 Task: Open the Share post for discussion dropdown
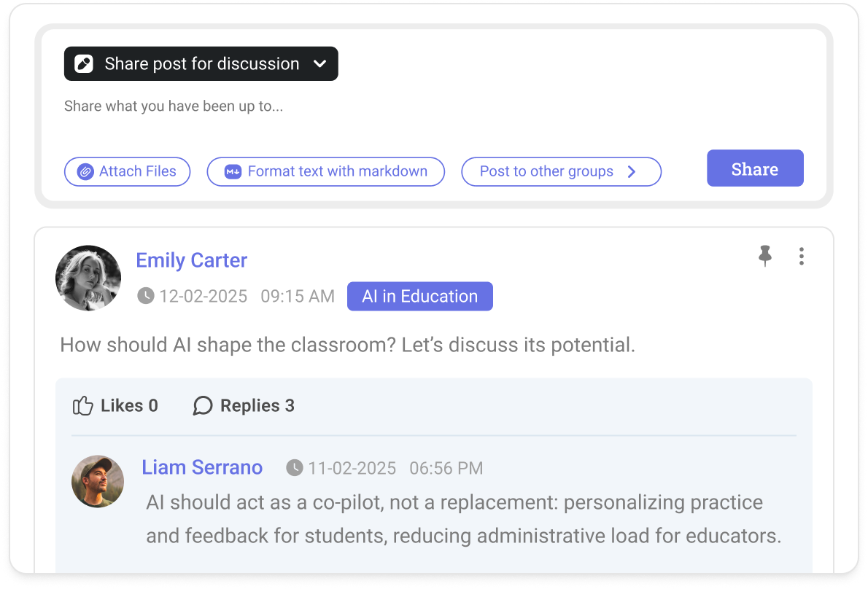tap(201, 63)
